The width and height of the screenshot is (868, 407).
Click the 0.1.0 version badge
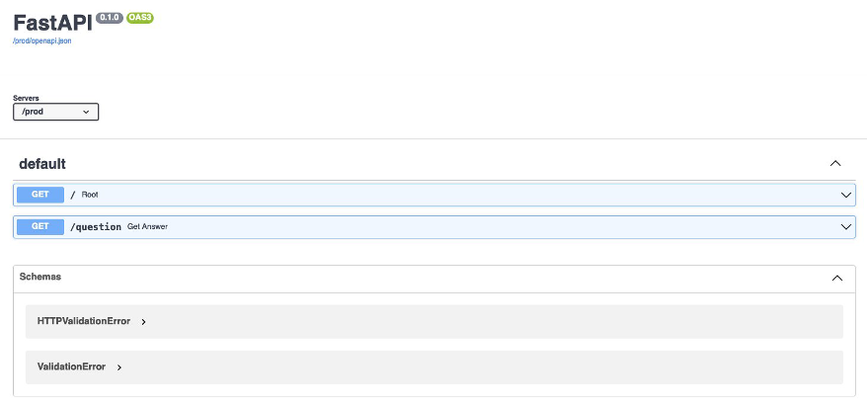(110, 18)
